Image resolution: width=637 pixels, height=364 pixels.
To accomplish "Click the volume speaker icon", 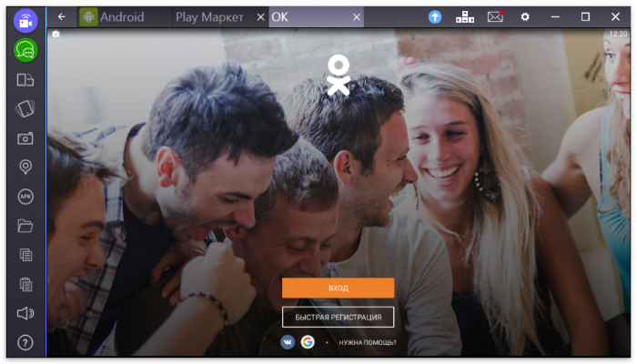I will pos(25,313).
